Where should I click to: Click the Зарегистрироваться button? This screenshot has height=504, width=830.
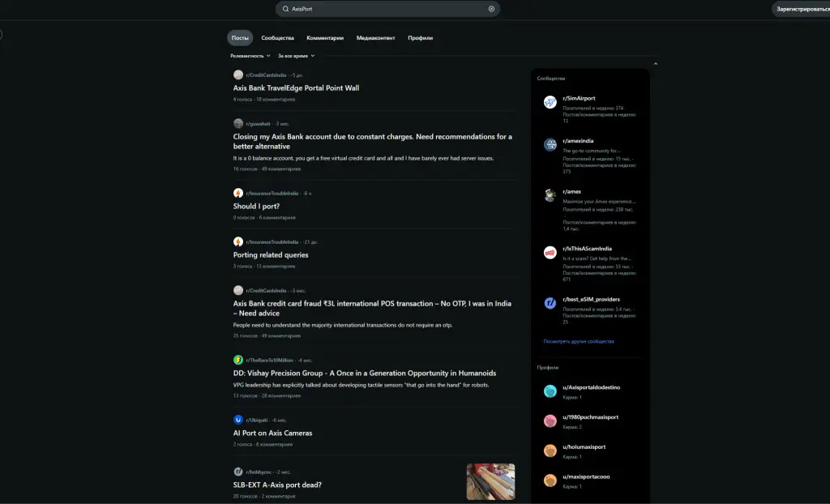coord(802,9)
